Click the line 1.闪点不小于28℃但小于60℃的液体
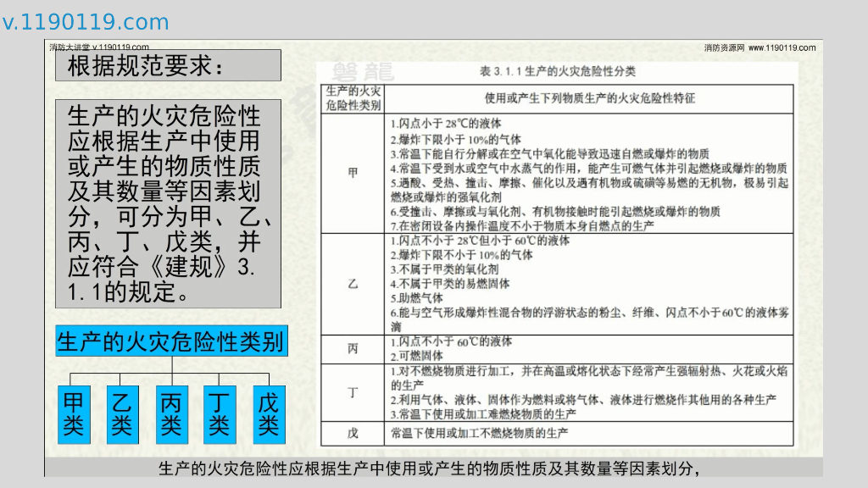 pos(480,241)
